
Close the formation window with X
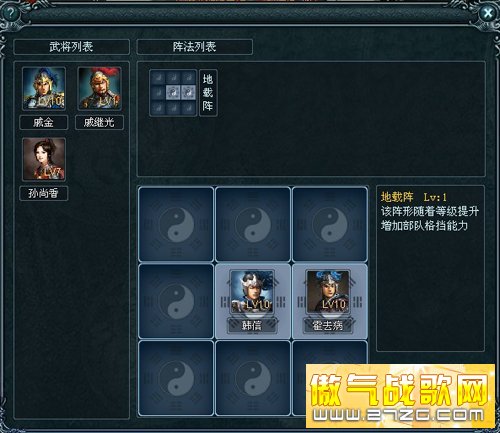click(488, 13)
